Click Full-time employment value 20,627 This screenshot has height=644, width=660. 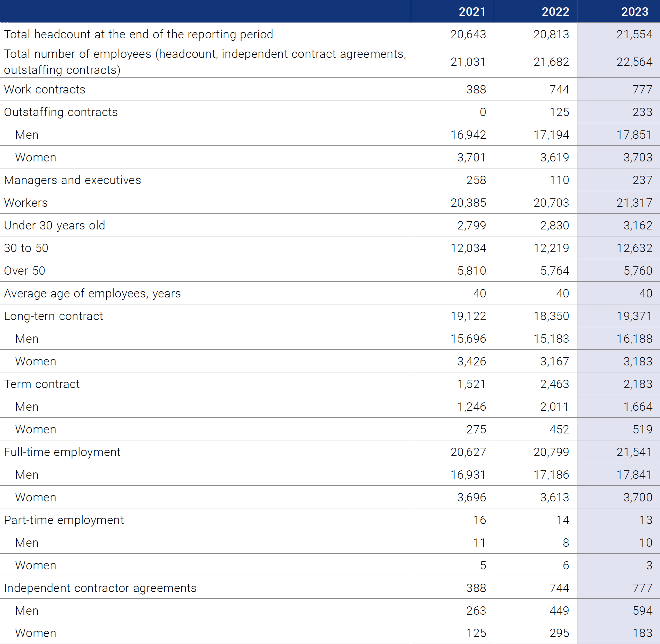(468, 452)
